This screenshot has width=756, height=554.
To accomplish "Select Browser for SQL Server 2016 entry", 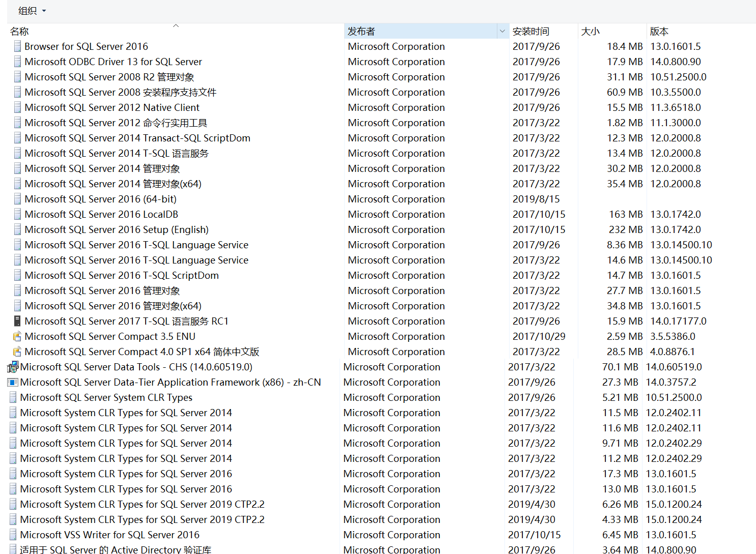I will click(x=86, y=46).
